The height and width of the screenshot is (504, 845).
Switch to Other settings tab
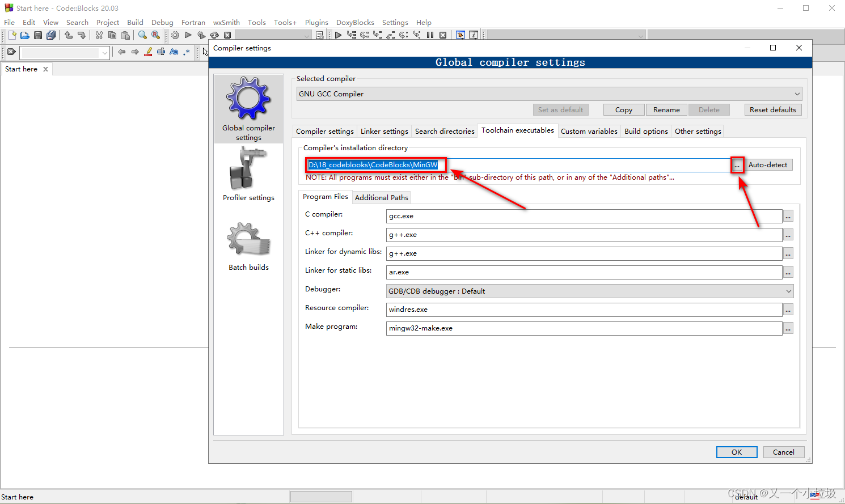[698, 131]
